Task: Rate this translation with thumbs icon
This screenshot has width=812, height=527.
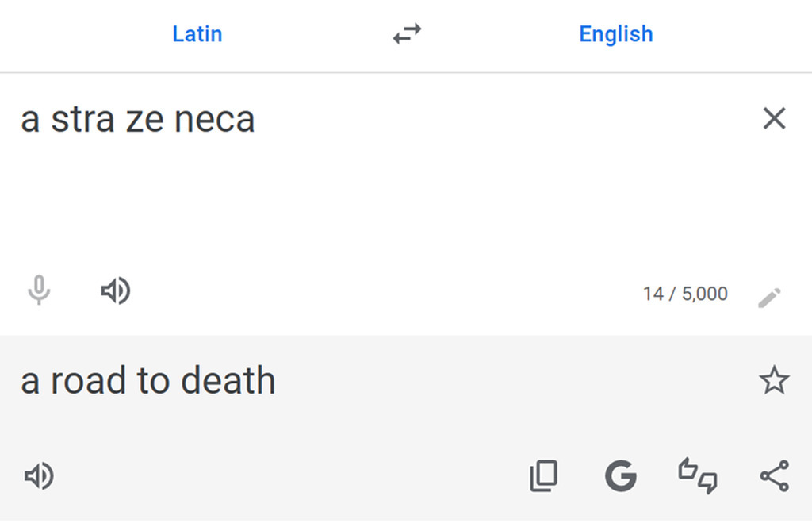Action: [x=698, y=476]
